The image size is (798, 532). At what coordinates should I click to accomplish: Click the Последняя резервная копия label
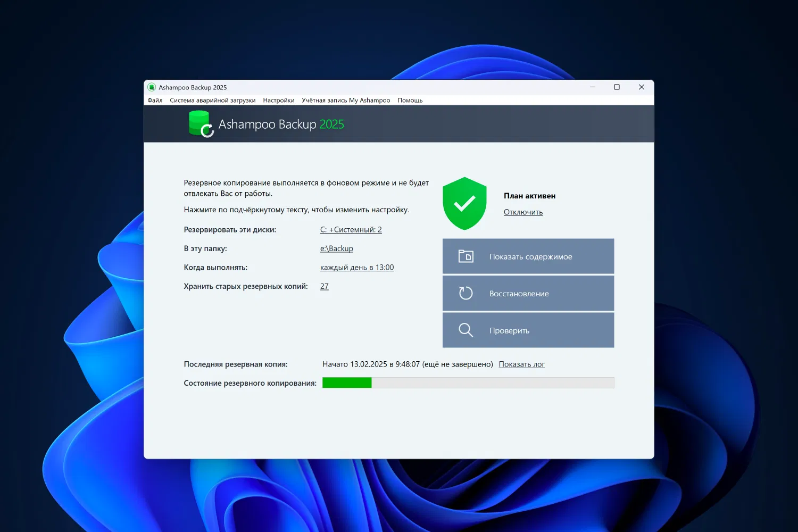(236, 364)
